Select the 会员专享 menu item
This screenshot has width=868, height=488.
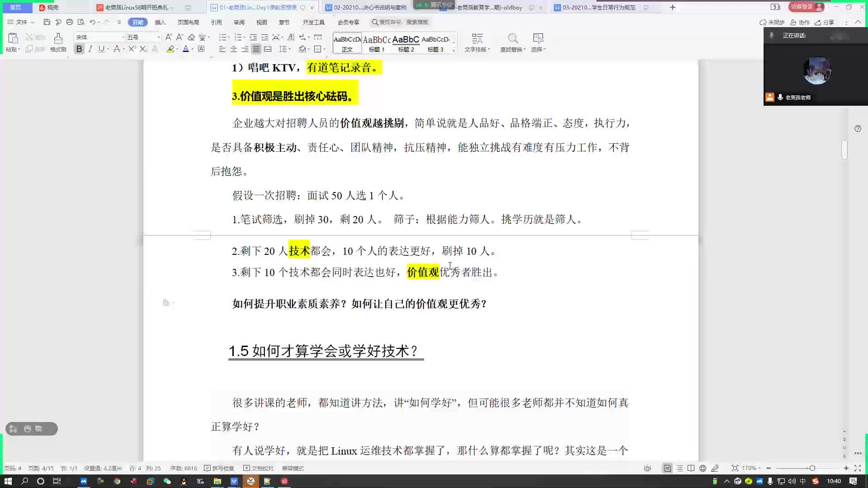click(348, 22)
